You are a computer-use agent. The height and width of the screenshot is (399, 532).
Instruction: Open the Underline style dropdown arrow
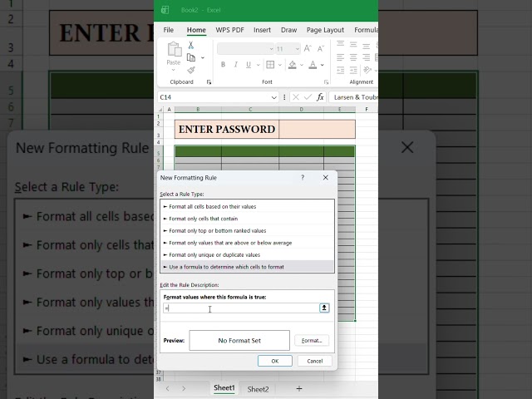pos(258,65)
